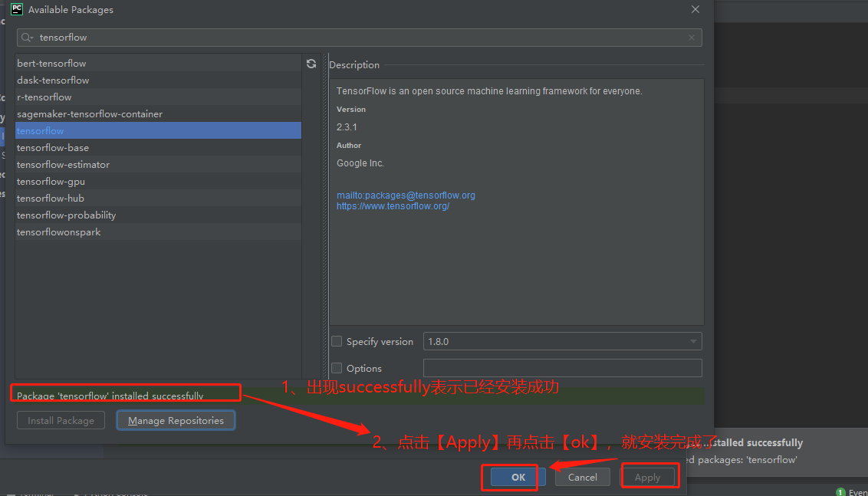
Task: Select dask-tensorflow package
Action: 158,80
